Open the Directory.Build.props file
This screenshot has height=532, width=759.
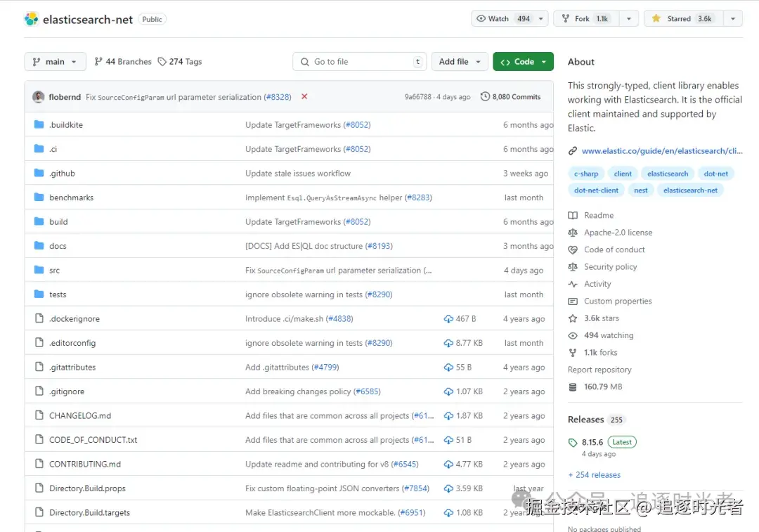[87, 488]
